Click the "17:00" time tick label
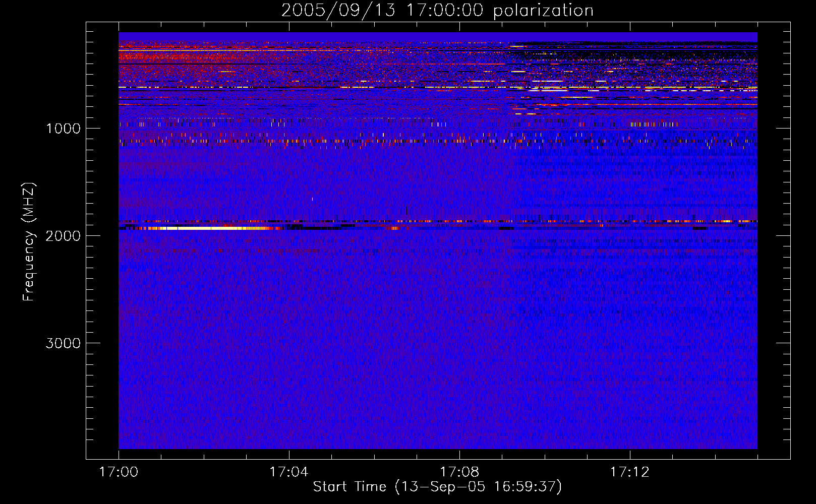This screenshot has width=816, height=504. point(119,472)
